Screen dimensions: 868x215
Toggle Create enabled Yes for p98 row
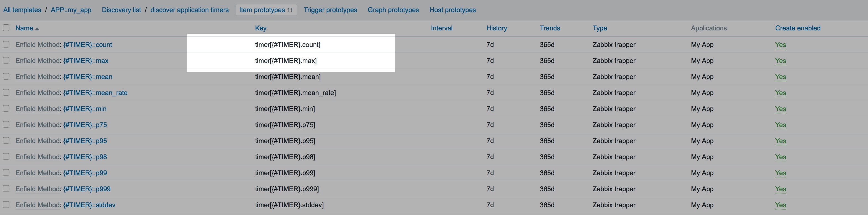780,157
